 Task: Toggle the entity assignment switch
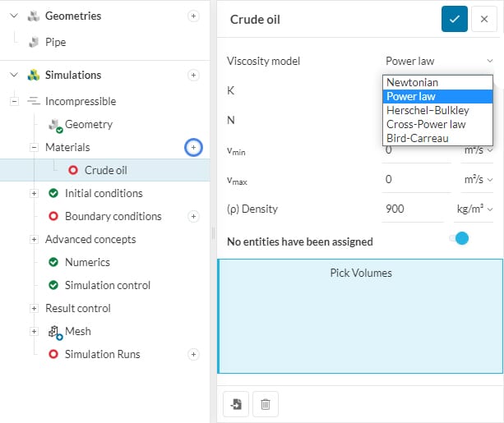[x=458, y=238]
